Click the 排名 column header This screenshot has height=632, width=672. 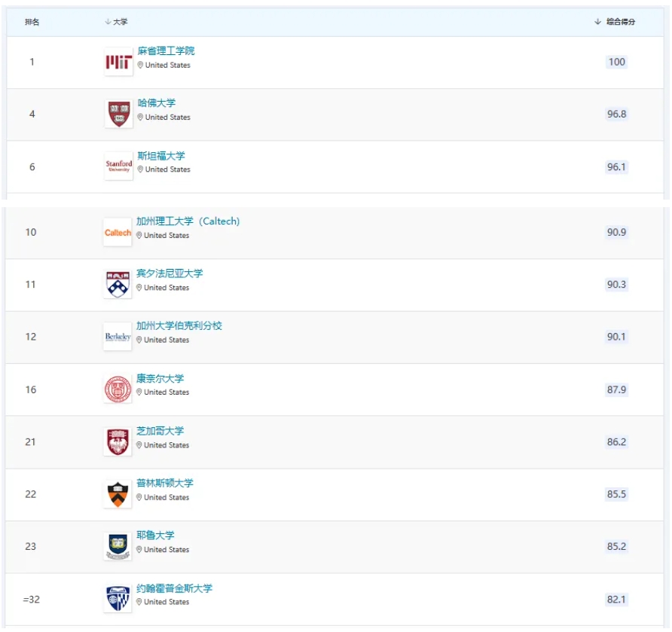(x=32, y=22)
